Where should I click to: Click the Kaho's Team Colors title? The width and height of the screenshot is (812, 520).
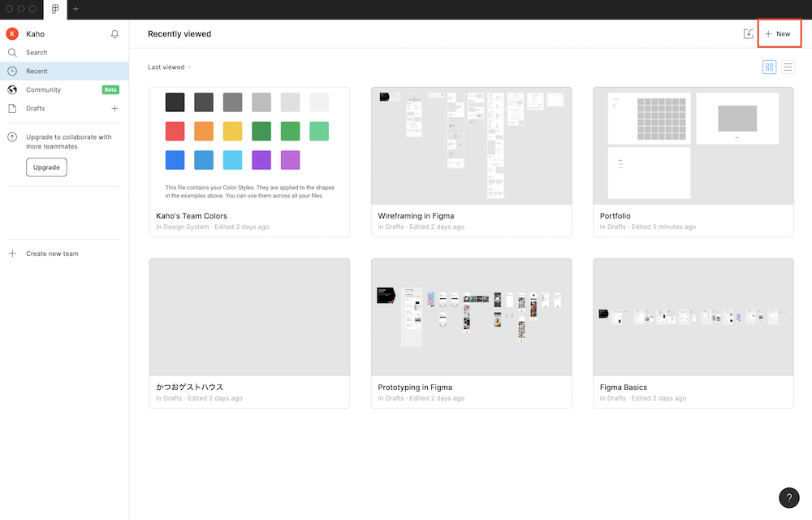tap(192, 216)
